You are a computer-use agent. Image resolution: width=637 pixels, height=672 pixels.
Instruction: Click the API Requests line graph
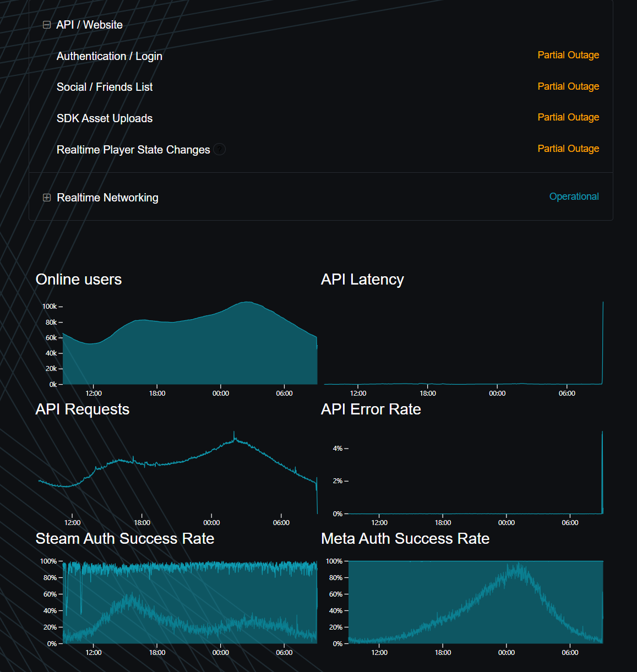click(x=178, y=473)
